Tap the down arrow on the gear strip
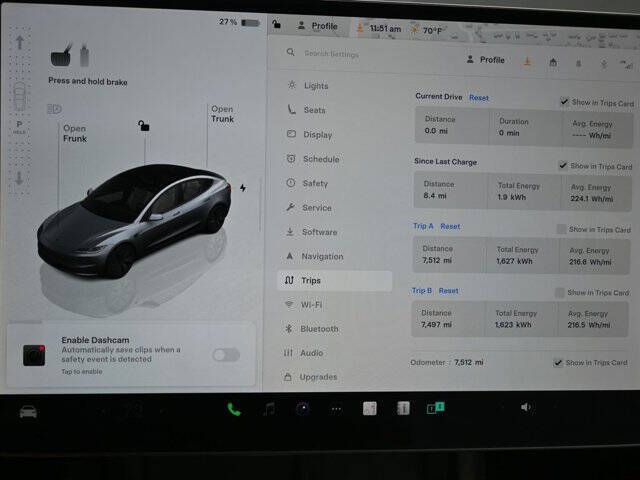Image resolution: width=640 pixels, height=480 pixels. (19, 178)
